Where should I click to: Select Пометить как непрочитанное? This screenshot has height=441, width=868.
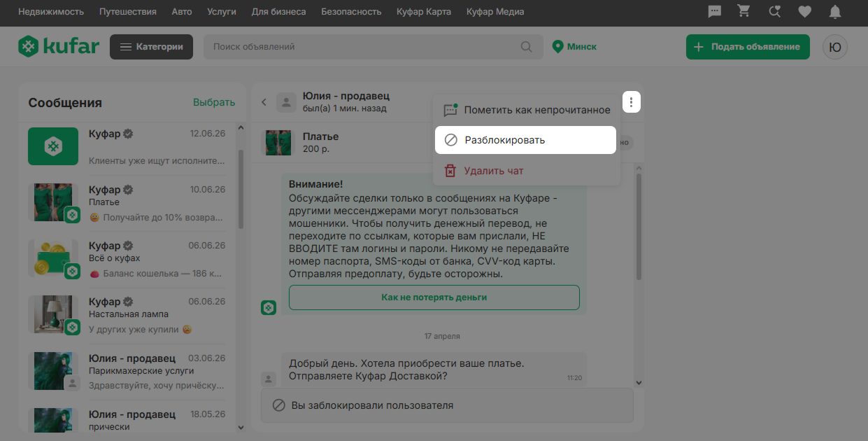pyautogui.click(x=527, y=110)
